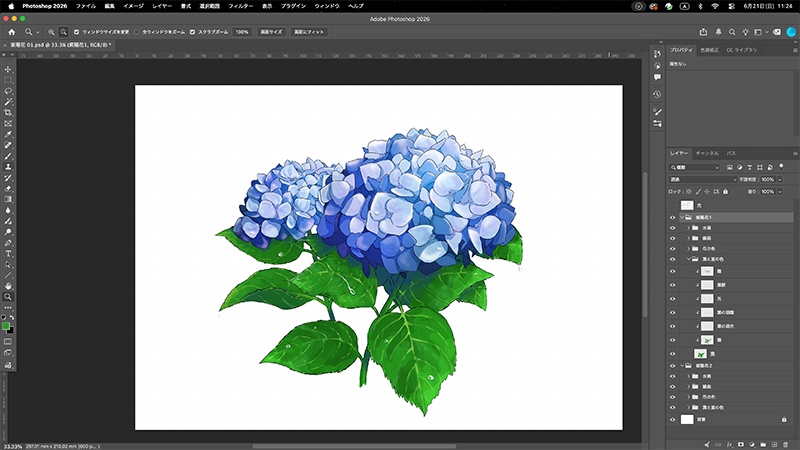Collapse the 紫陽花2 group
Screen dimensions: 800x450
[682, 366]
